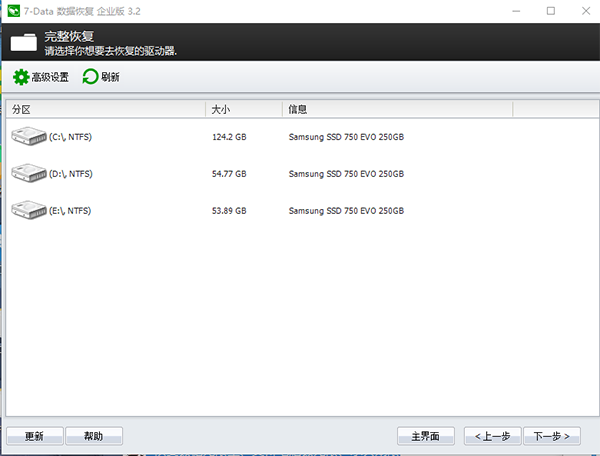The image size is (600, 456).
Task: Click the 53.89 GB size value
Action: tap(229, 211)
